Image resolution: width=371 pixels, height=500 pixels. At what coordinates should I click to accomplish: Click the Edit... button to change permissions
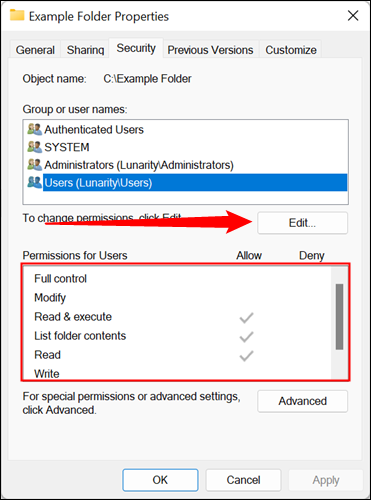coord(302,223)
